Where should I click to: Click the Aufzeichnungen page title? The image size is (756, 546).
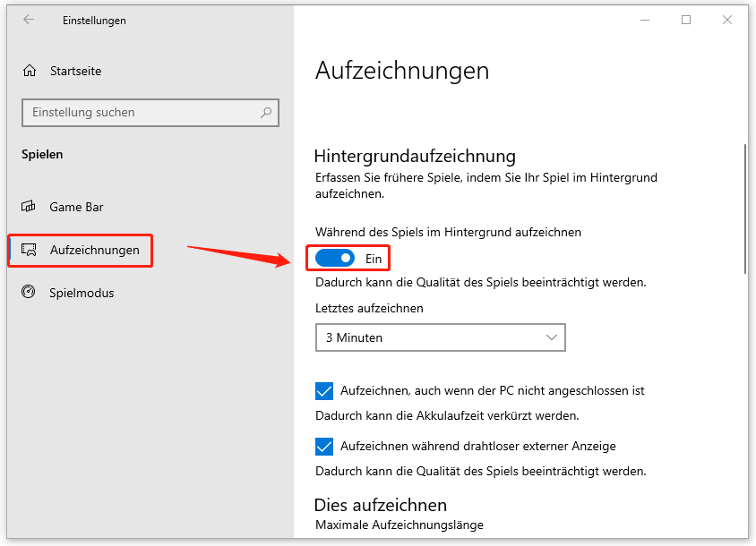tap(402, 71)
